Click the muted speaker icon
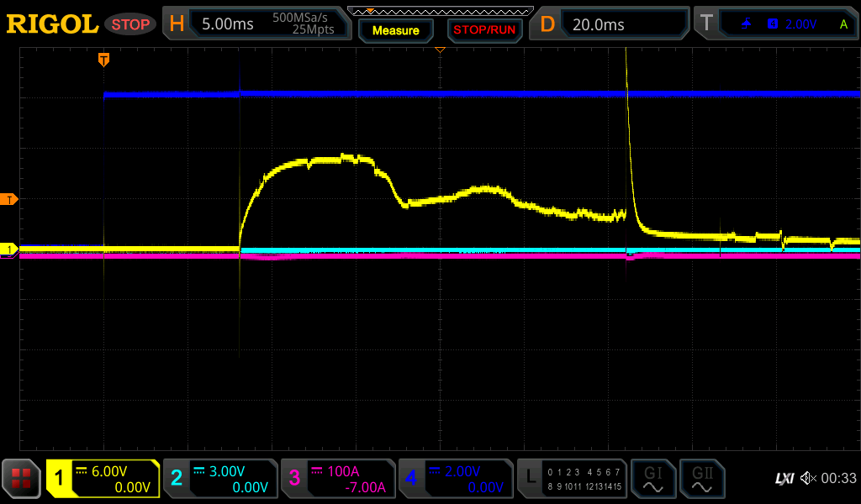 point(808,479)
